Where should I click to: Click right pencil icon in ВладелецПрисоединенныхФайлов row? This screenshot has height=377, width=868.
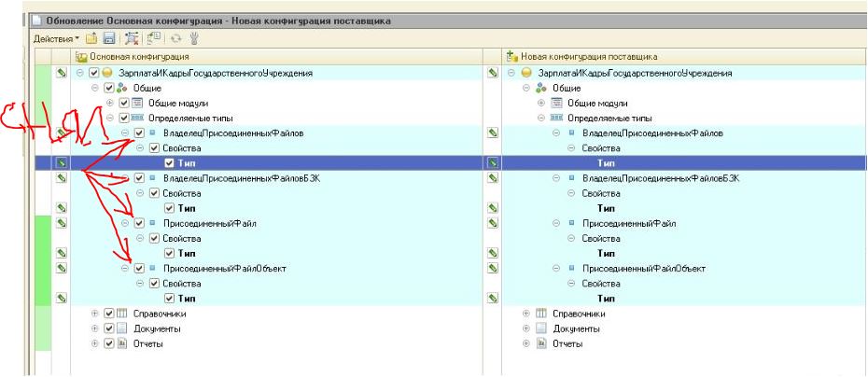pos(492,133)
